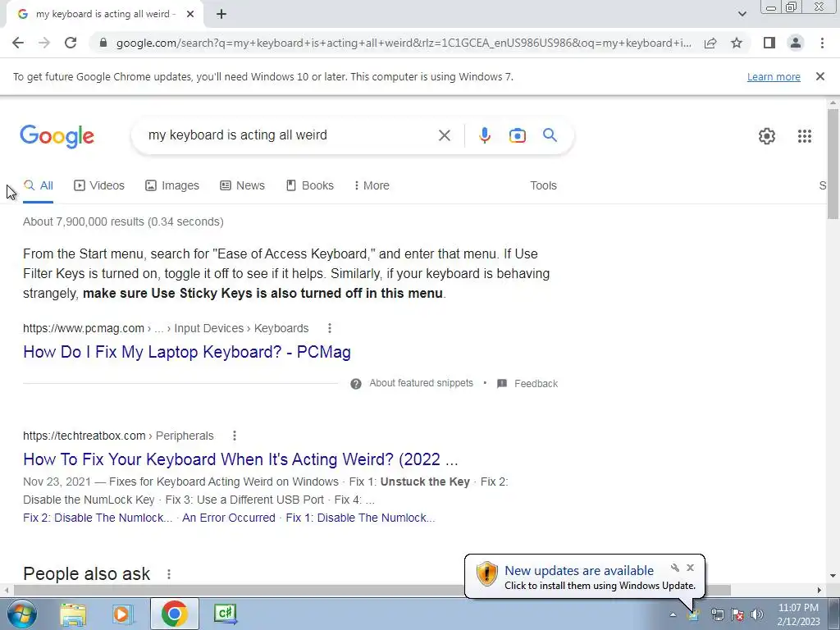The width and height of the screenshot is (840, 630).
Task: Open the options menu next to techtreatbox.com
Action: [234, 436]
